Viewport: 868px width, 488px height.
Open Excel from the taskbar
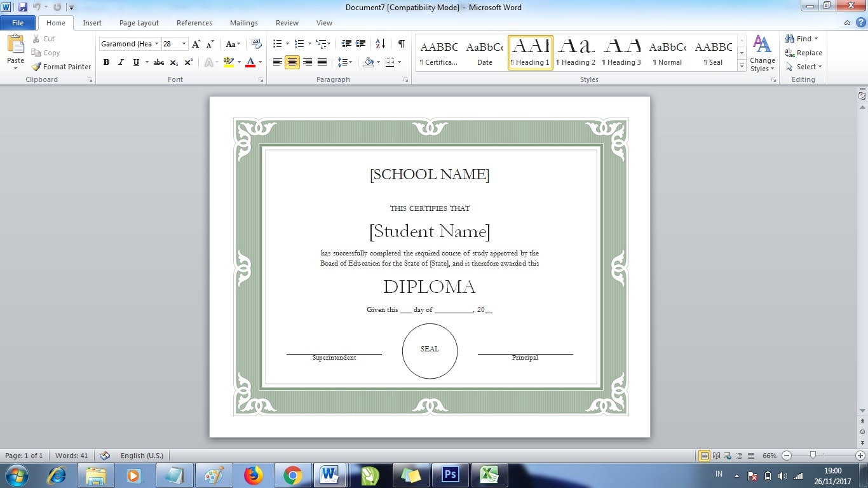489,475
